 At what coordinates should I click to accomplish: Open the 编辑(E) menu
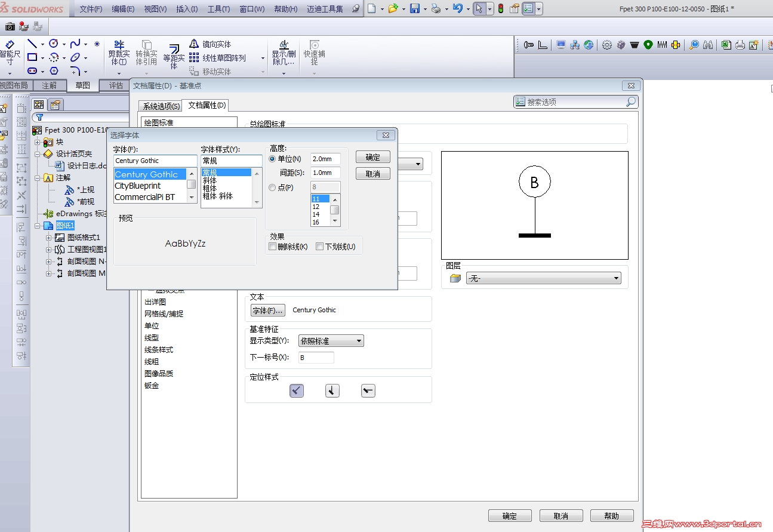tap(123, 9)
